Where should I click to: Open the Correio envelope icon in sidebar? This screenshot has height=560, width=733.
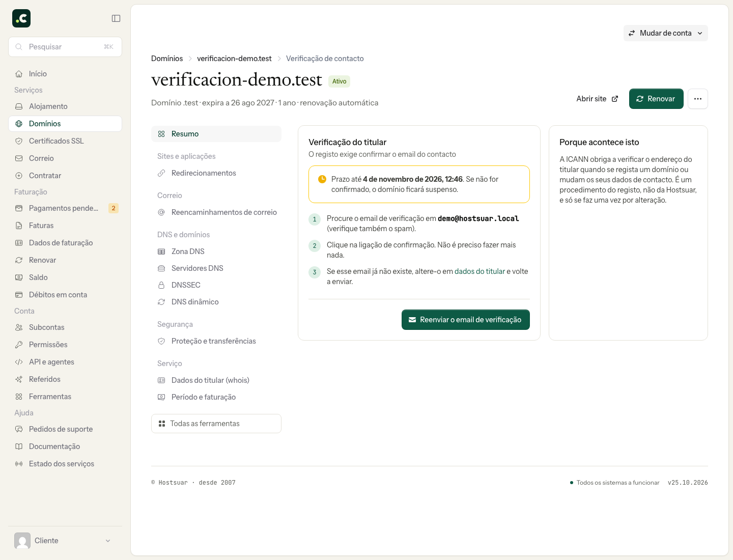point(19,158)
